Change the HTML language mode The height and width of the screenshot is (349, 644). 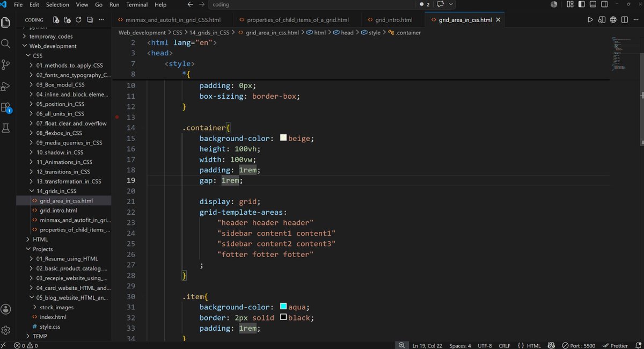tap(533, 345)
